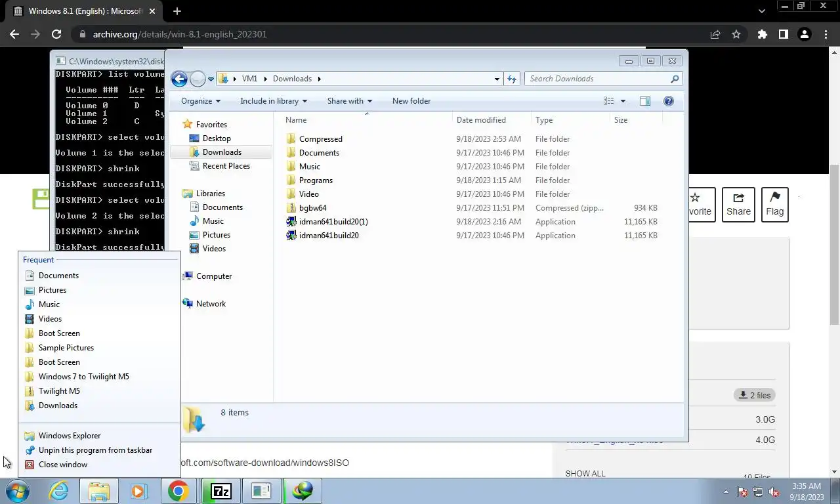Open Windows Media Player taskbar icon
840x504 pixels.
click(x=138, y=491)
